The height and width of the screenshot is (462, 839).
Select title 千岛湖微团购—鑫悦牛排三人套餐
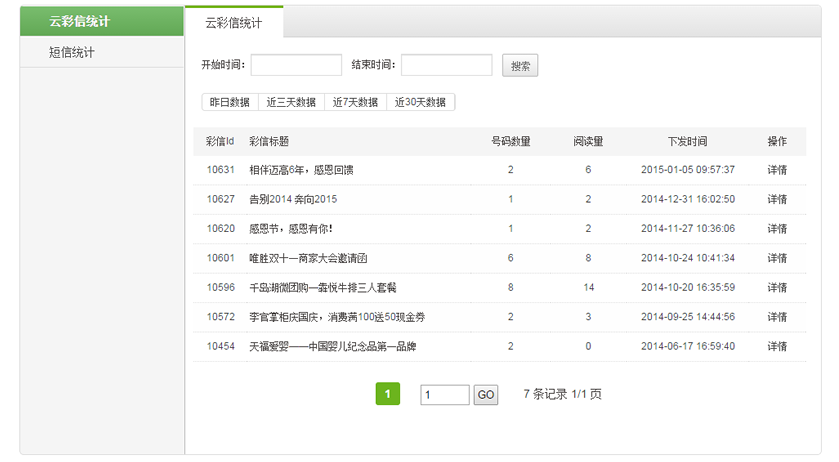(x=323, y=288)
